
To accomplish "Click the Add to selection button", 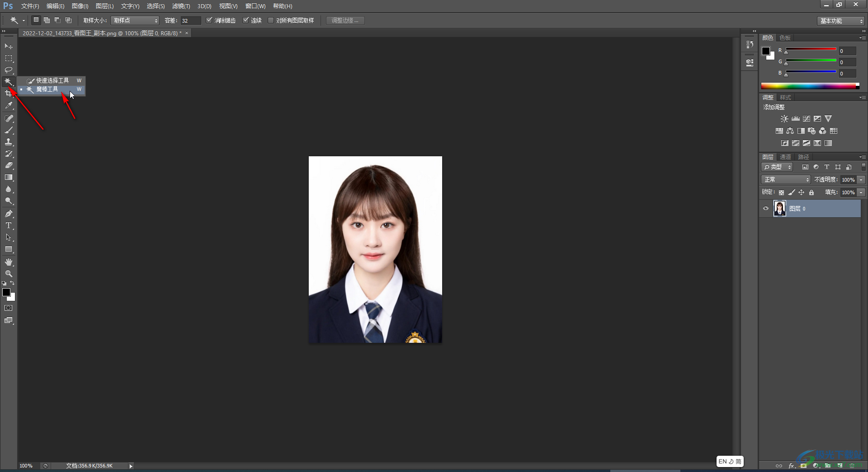I will coord(47,20).
